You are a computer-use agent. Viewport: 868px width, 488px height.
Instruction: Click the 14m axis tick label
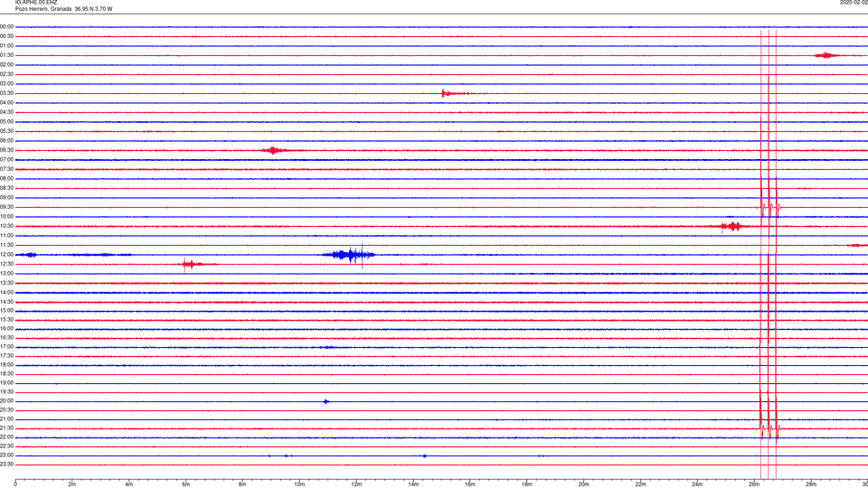coord(413,484)
